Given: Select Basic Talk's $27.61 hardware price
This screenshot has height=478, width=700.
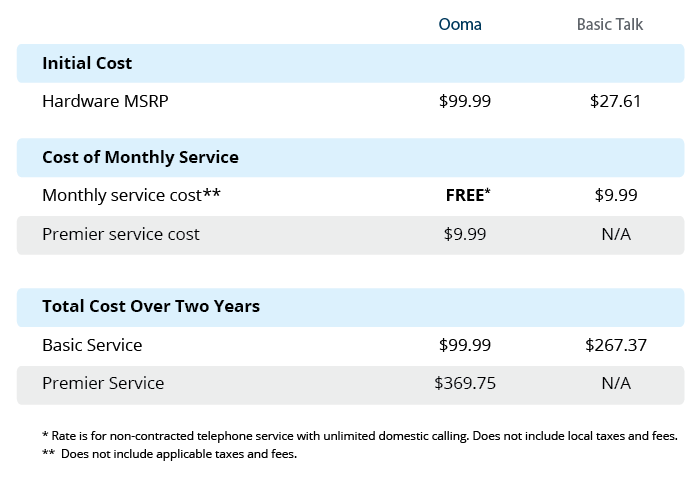Looking at the screenshot, I should click(616, 101).
